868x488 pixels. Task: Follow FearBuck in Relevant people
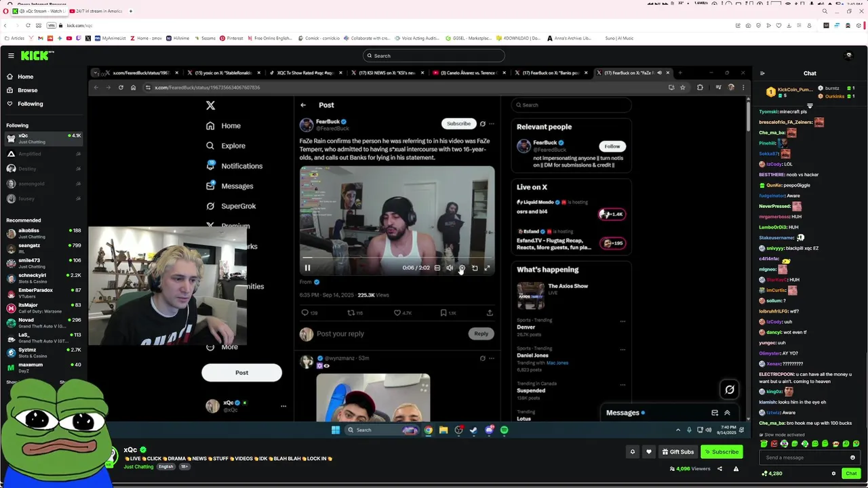(x=612, y=146)
